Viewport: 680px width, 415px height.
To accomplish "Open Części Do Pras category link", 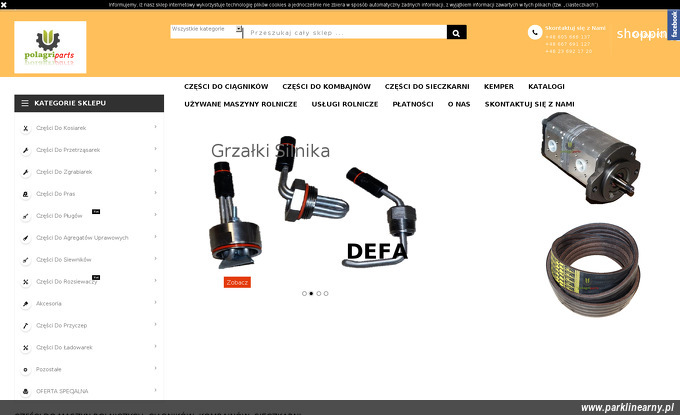I will point(56,194).
